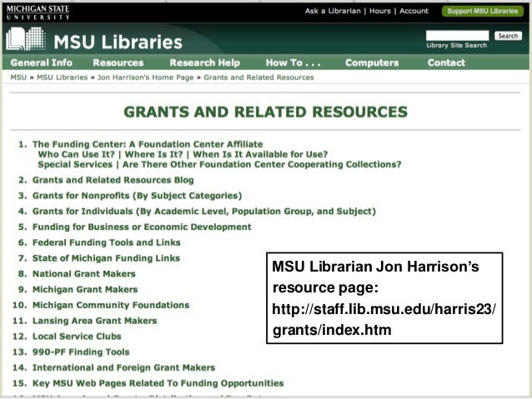The width and height of the screenshot is (532, 399).
Task: Go to Jon Harrison's Home Page breadcrumb
Action: tap(146, 77)
